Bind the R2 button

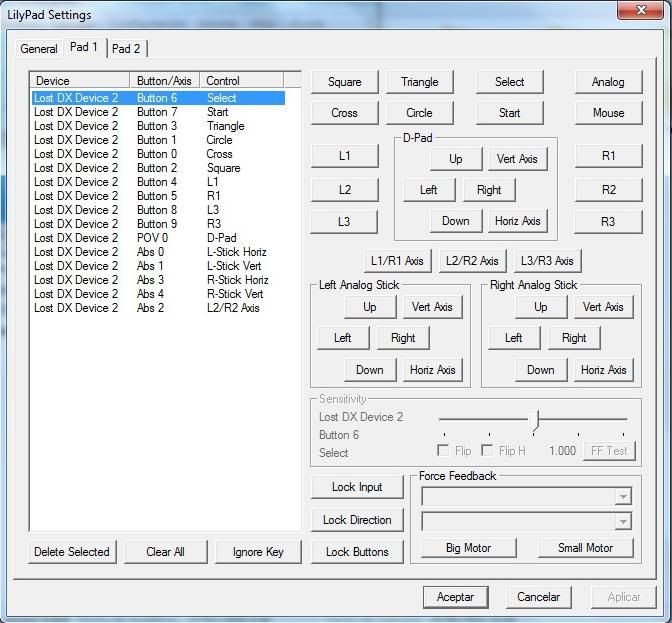click(608, 189)
